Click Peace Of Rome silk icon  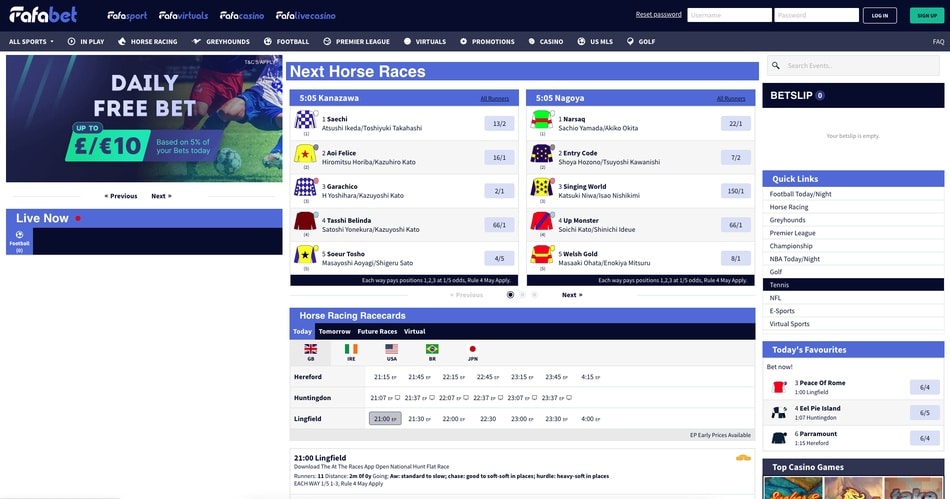[x=779, y=387]
